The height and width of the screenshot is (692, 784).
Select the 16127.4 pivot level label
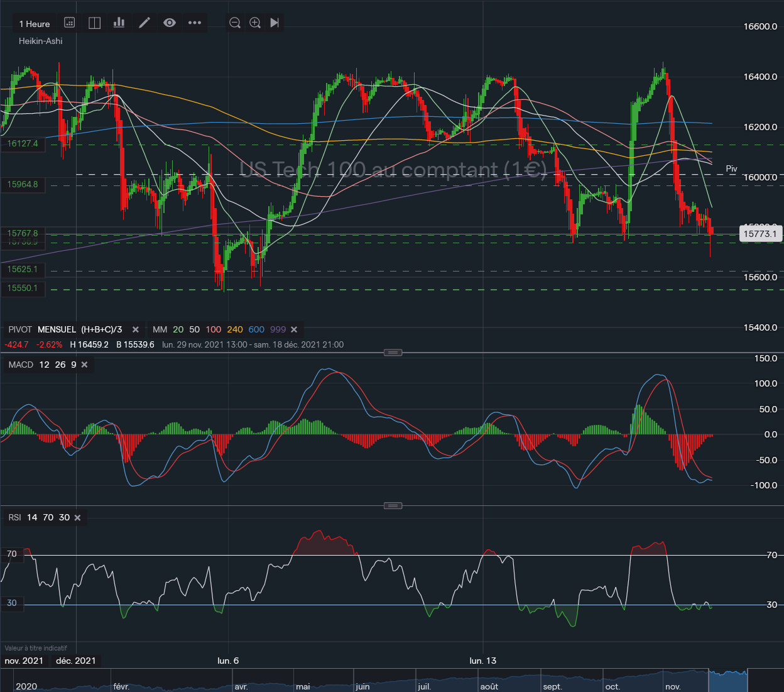23,144
